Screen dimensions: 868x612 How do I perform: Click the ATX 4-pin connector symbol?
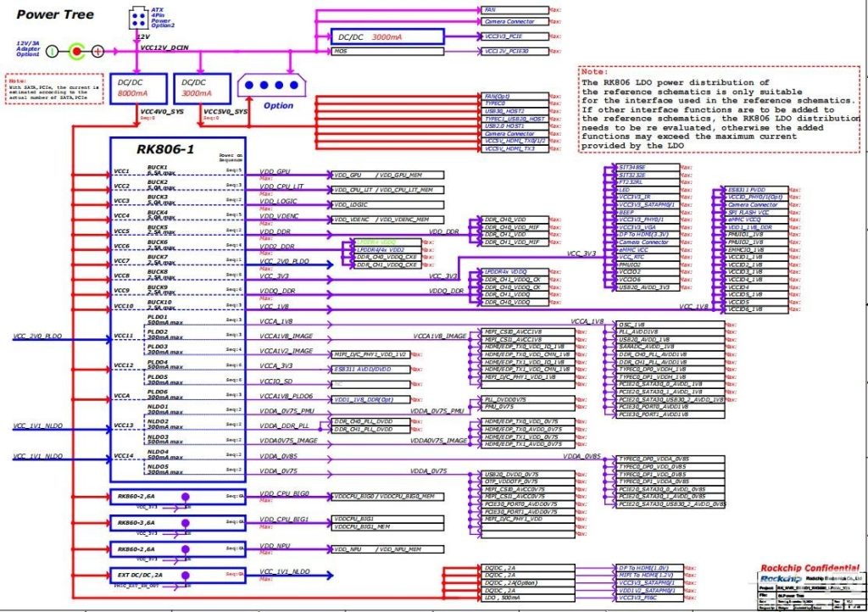138,19
